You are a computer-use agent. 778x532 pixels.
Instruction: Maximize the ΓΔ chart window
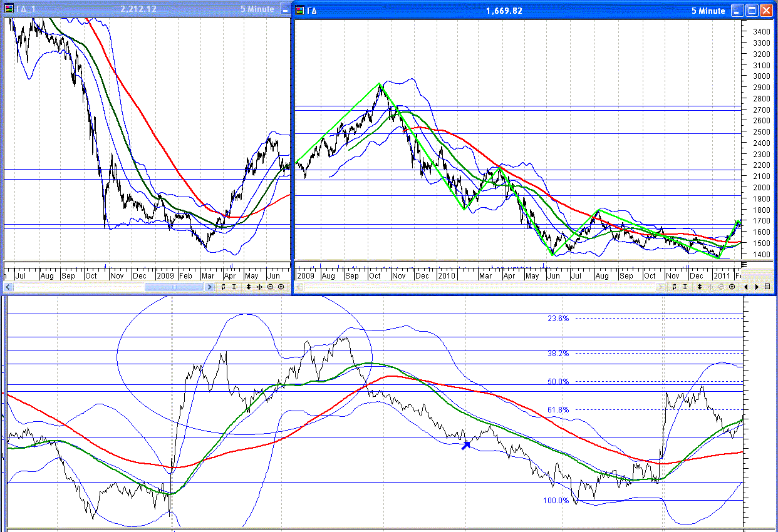tap(752, 10)
